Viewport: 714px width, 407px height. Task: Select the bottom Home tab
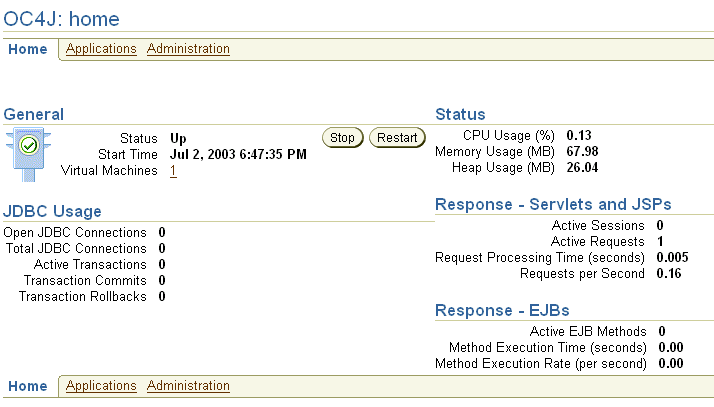tap(28, 386)
